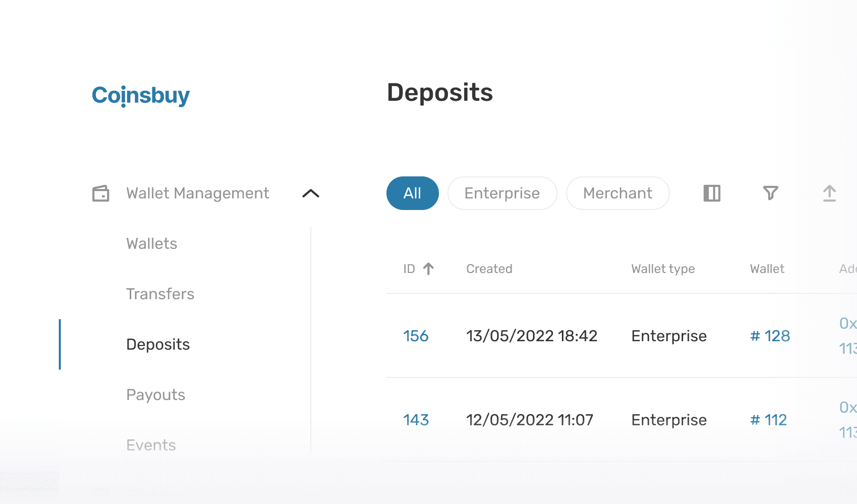Open the Wallets section

[x=151, y=243]
